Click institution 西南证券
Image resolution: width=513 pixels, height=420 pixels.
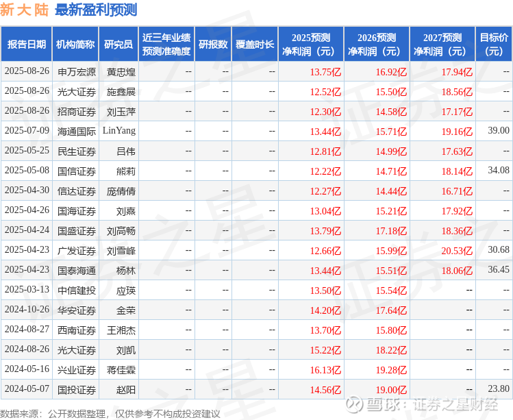77,330
